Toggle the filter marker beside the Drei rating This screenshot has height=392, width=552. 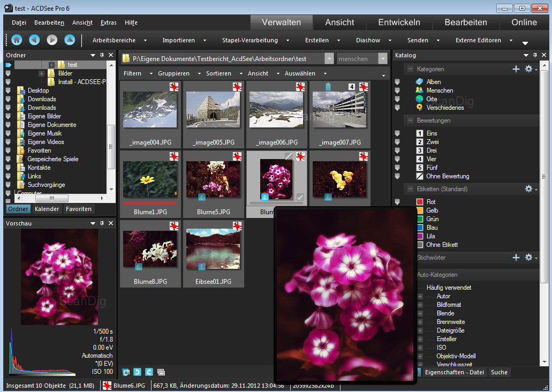(398, 150)
